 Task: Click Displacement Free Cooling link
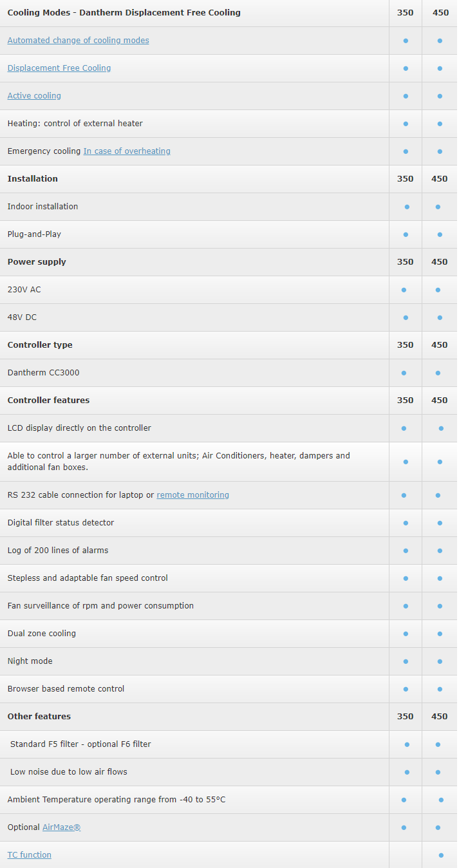click(x=59, y=68)
